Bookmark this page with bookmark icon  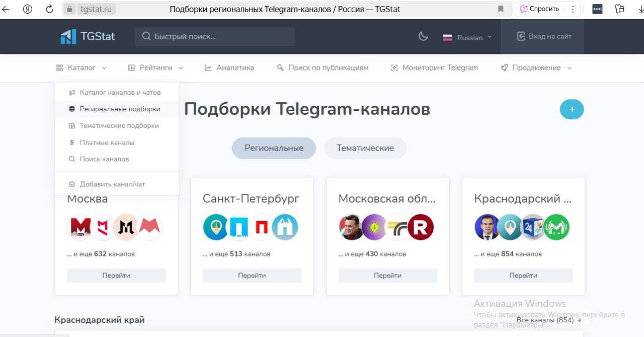click(501, 9)
